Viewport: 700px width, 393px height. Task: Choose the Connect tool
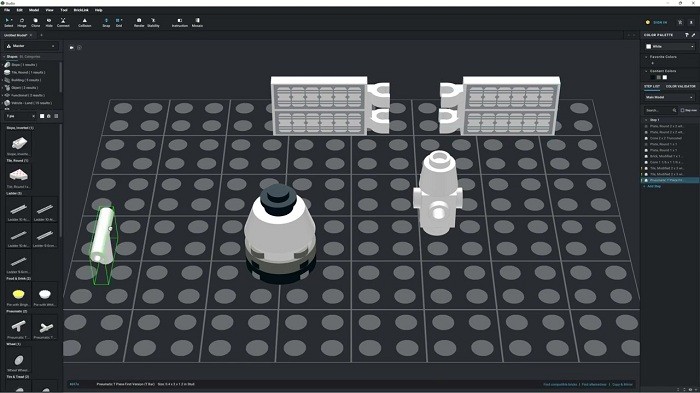pos(63,22)
